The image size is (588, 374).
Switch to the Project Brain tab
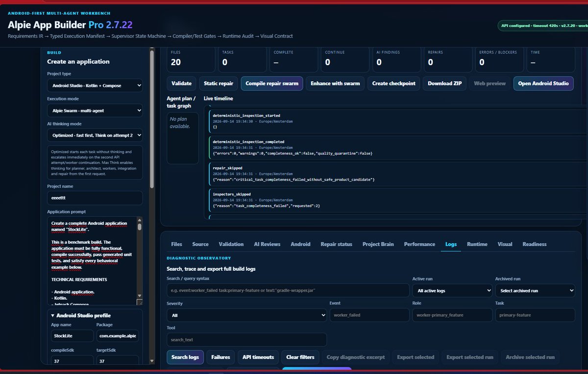pos(378,244)
